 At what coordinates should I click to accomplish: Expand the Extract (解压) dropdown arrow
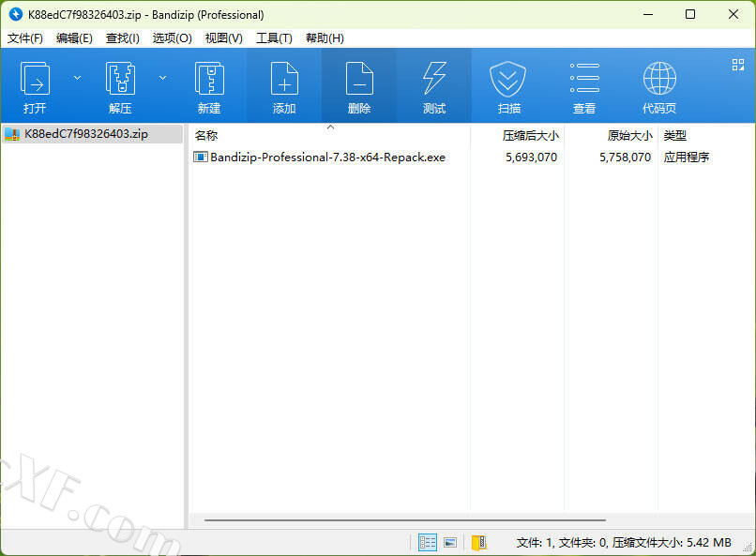163,78
